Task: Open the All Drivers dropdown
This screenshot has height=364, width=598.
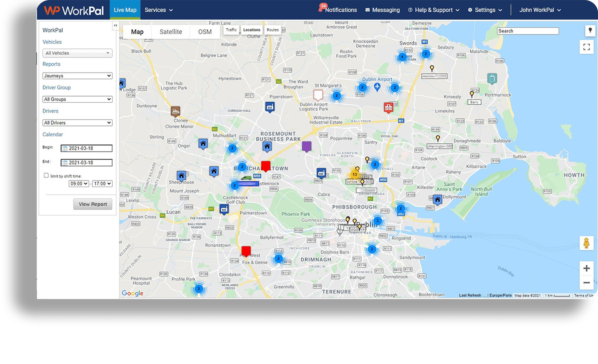Action: (x=77, y=122)
